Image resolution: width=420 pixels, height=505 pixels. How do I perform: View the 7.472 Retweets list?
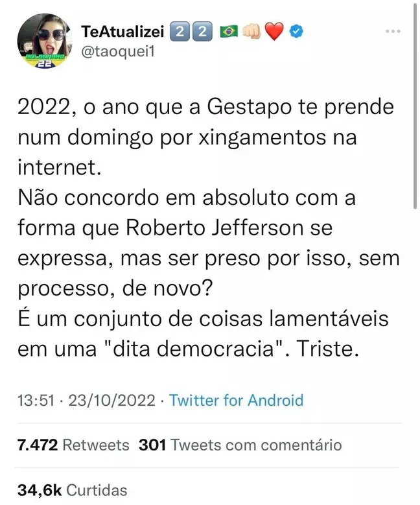pyautogui.click(x=73, y=445)
